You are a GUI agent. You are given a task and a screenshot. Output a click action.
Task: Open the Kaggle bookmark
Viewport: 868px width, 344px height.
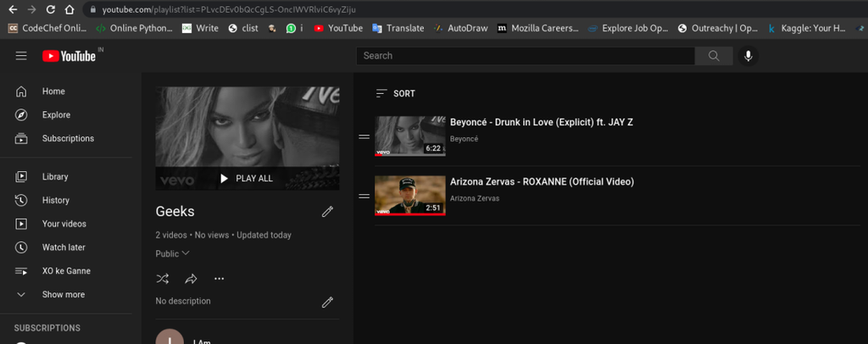point(807,28)
